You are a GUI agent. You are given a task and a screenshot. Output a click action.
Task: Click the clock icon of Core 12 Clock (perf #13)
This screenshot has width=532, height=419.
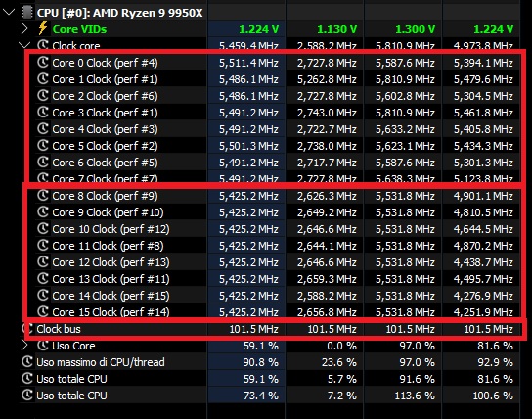click(x=43, y=262)
